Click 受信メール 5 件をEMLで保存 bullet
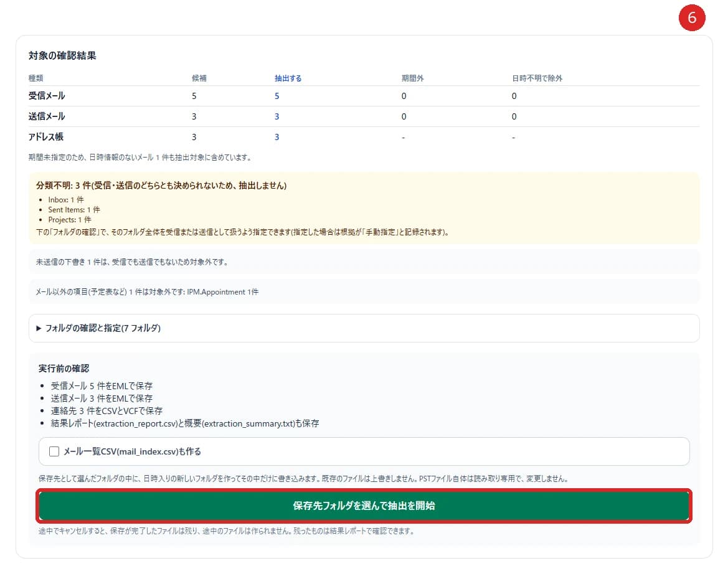Viewport: 728px width, 571px height. click(102, 386)
